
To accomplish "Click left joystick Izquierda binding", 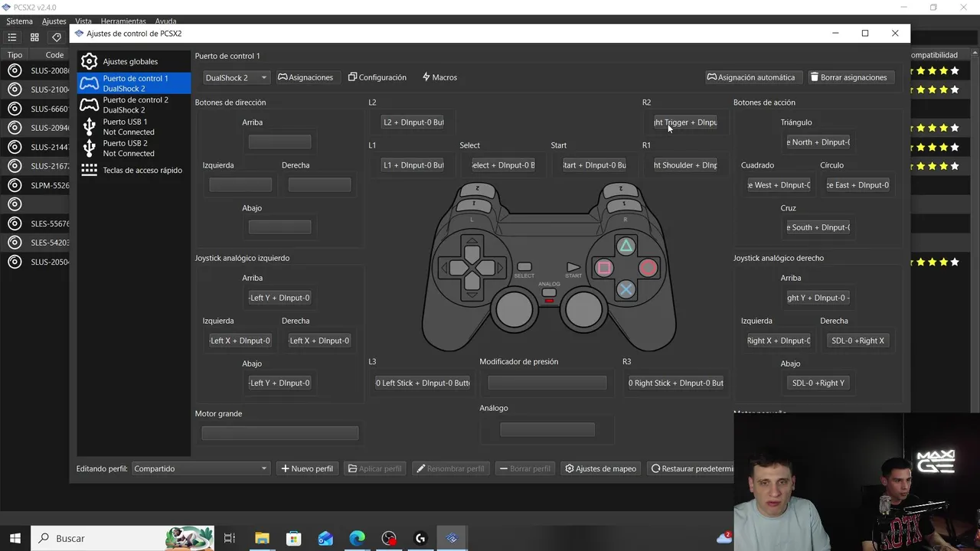I will 240,341.
